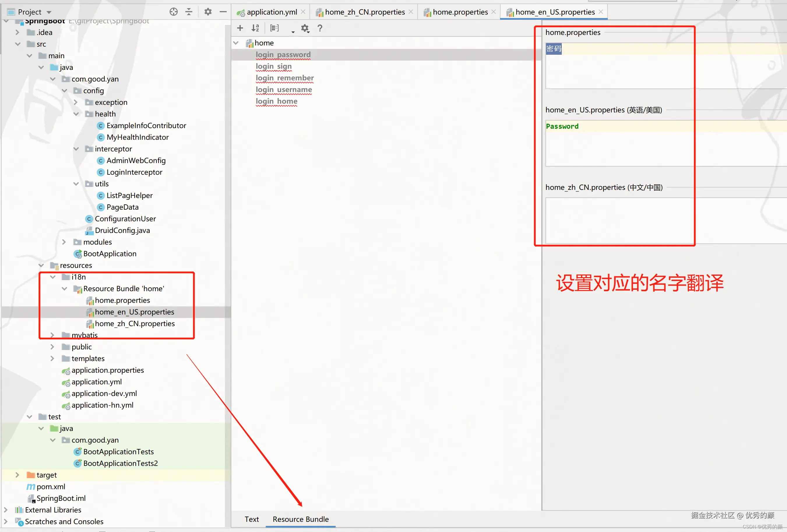Hide the Project panel with the minus icon

tap(223, 12)
